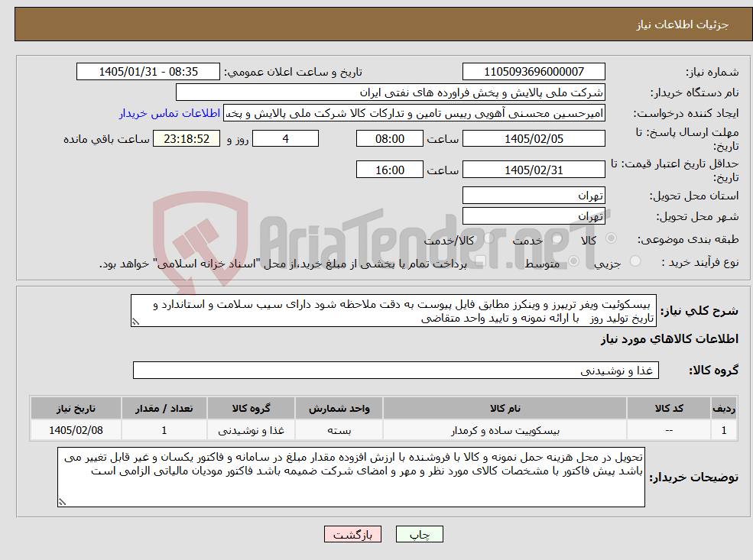Click the response deadline date 1405/02/05
The height and width of the screenshot is (560, 753).
pyautogui.click(x=534, y=139)
